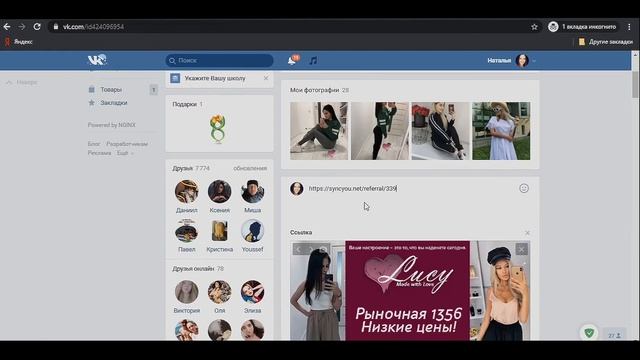Open the Мои фотографии header
The width and height of the screenshot is (640, 360).
point(319,90)
